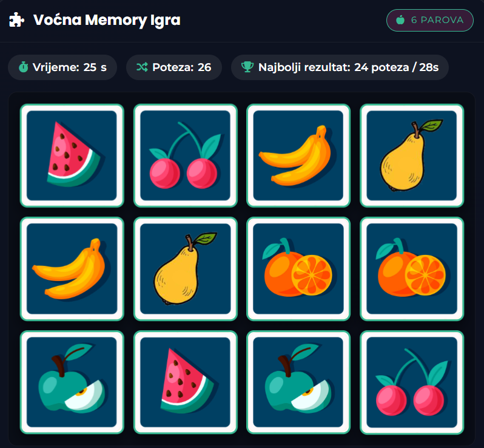Screen dimensions: 484x448
Task: Click the shuffle icon beside Poteza
Action: click(x=142, y=67)
